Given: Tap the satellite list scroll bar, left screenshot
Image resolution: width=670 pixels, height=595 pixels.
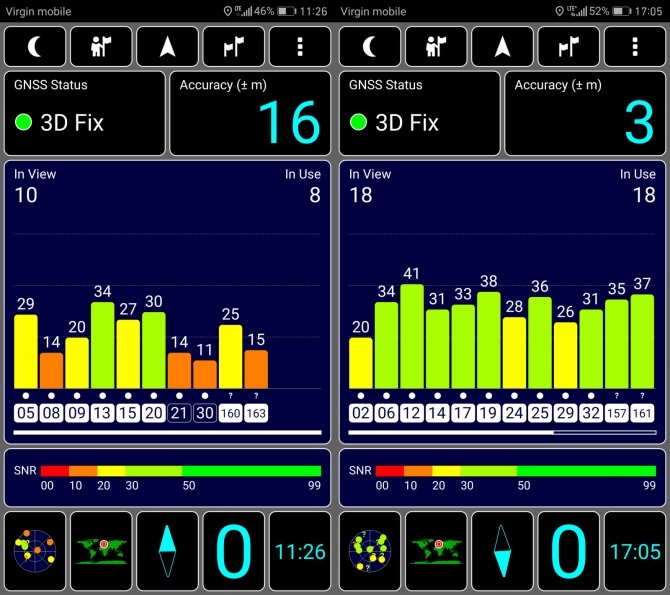Looking at the screenshot, I should 168,433.
